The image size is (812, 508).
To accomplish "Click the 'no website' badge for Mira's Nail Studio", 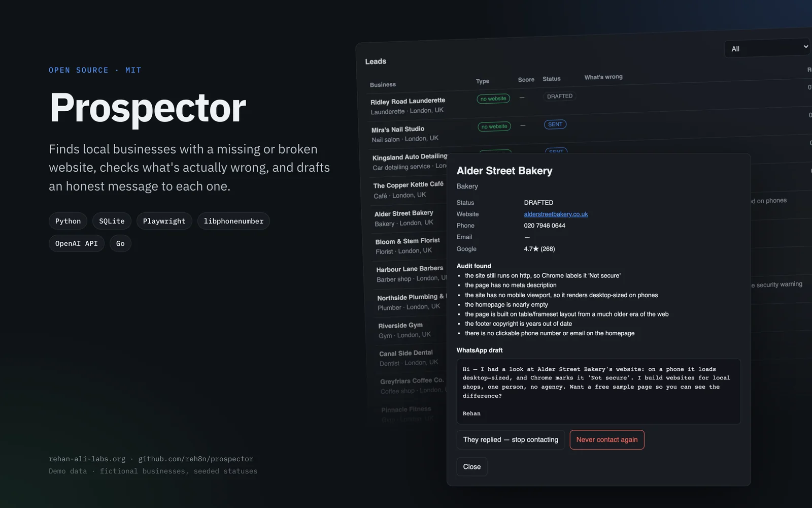I will point(494,126).
